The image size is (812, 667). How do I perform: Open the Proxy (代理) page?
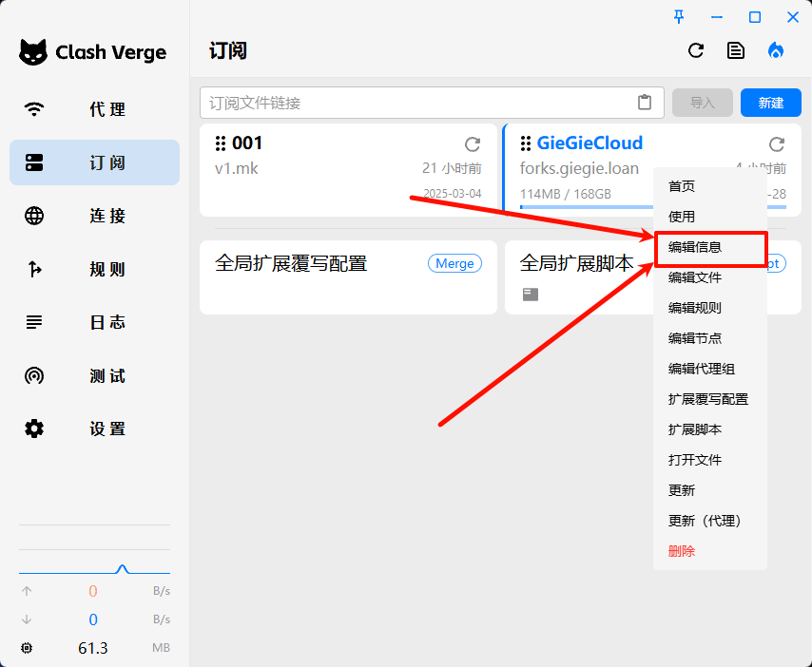point(94,109)
